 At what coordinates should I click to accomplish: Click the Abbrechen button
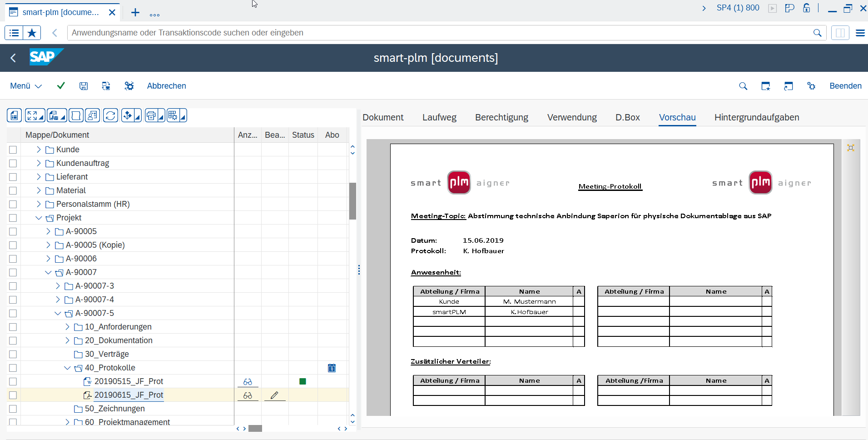(x=167, y=86)
